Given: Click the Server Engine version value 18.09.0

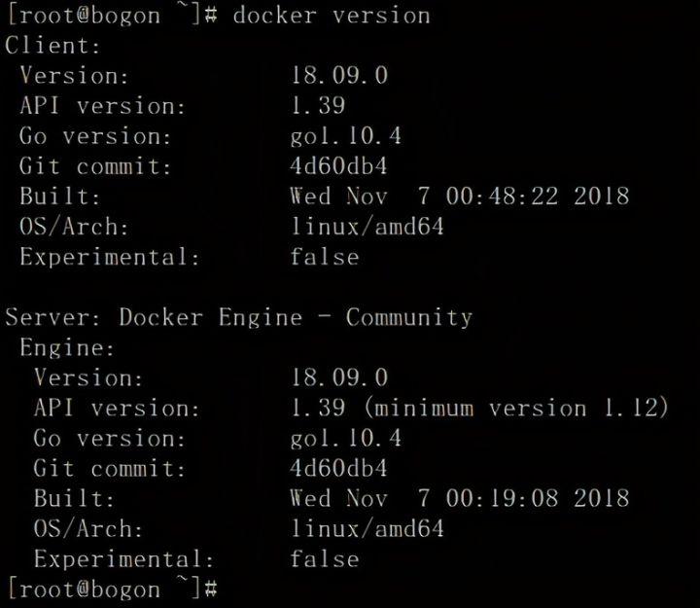Looking at the screenshot, I should click(x=338, y=377).
